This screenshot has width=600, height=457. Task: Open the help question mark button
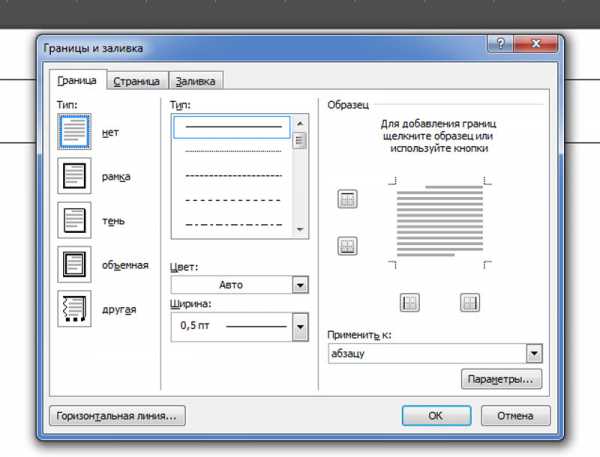501,43
